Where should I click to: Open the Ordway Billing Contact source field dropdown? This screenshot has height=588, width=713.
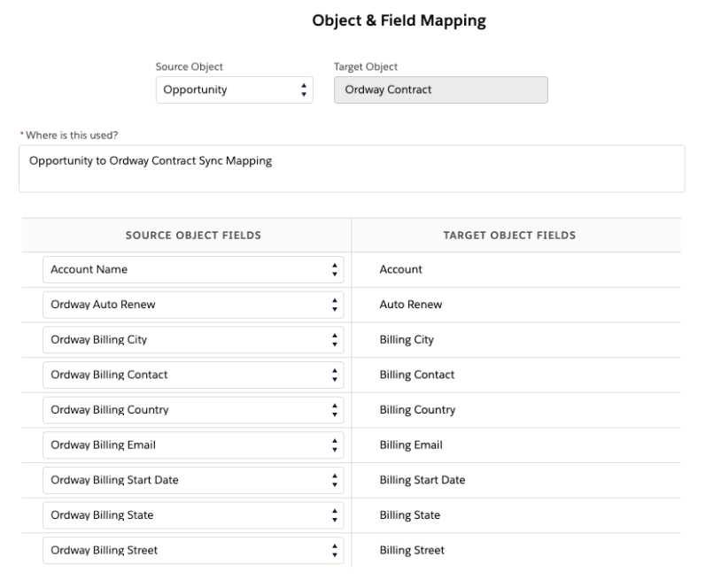pyautogui.click(x=193, y=375)
